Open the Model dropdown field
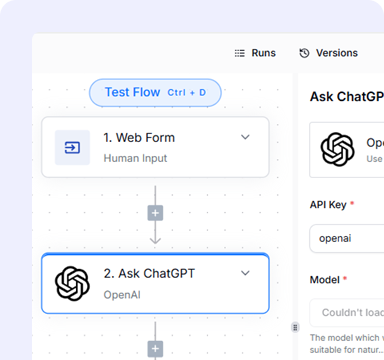 click(347, 313)
